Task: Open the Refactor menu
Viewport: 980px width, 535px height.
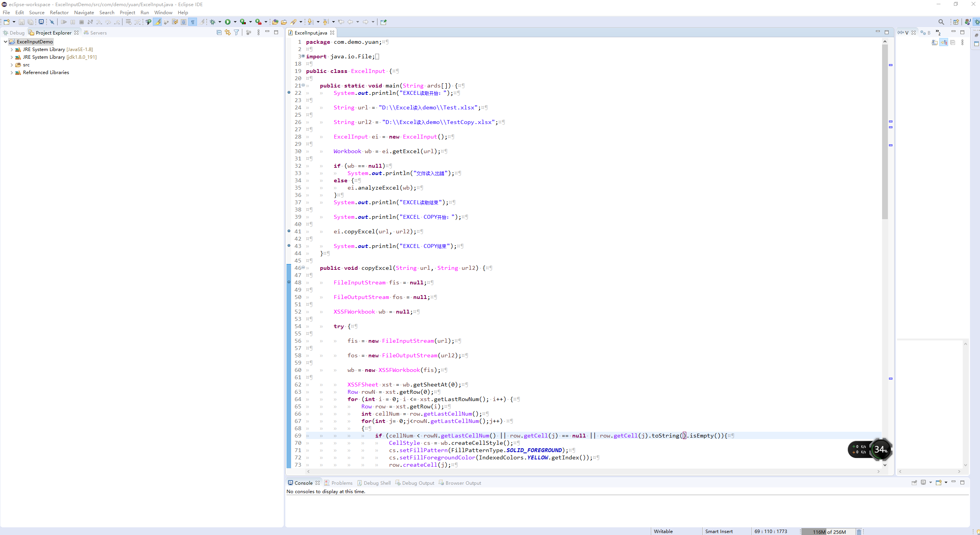Action: [59, 13]
